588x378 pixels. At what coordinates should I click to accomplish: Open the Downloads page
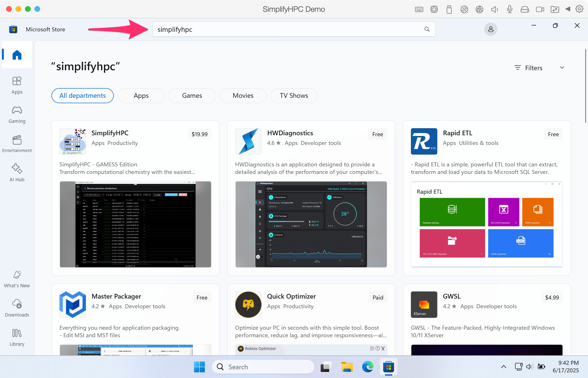pos(17,308)
